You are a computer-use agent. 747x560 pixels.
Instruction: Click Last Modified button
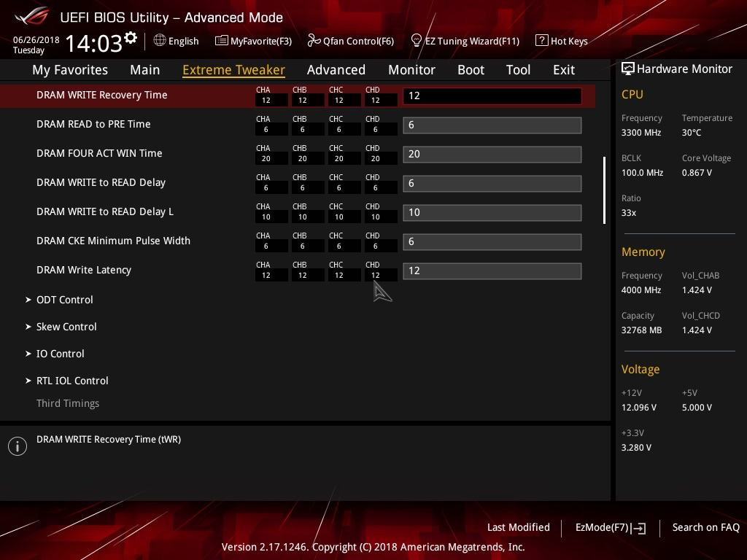(519, 527)
